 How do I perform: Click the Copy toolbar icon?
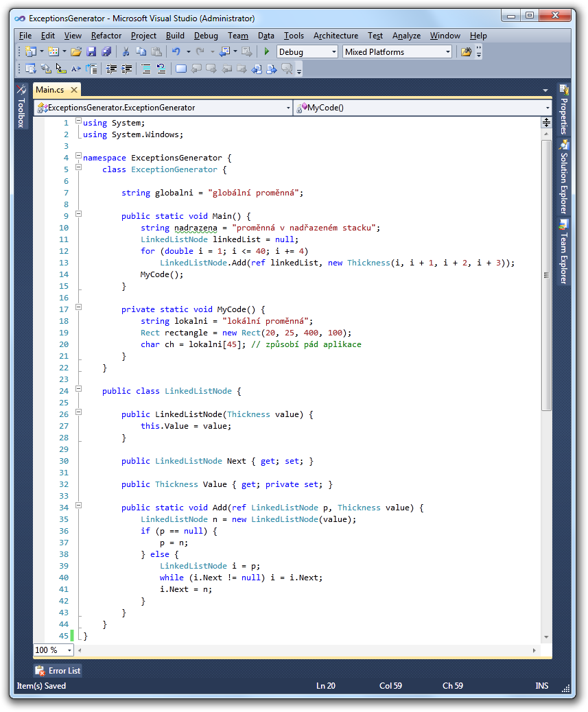[x=141, y=51]
